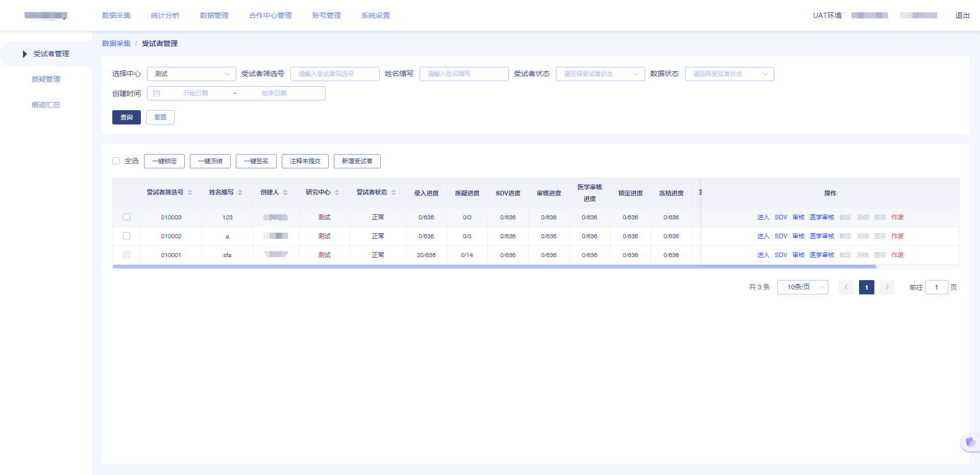This screenshot has width=980, height=475.
Task: Check the row 010002 checkbox
Action: click(127, 236)
